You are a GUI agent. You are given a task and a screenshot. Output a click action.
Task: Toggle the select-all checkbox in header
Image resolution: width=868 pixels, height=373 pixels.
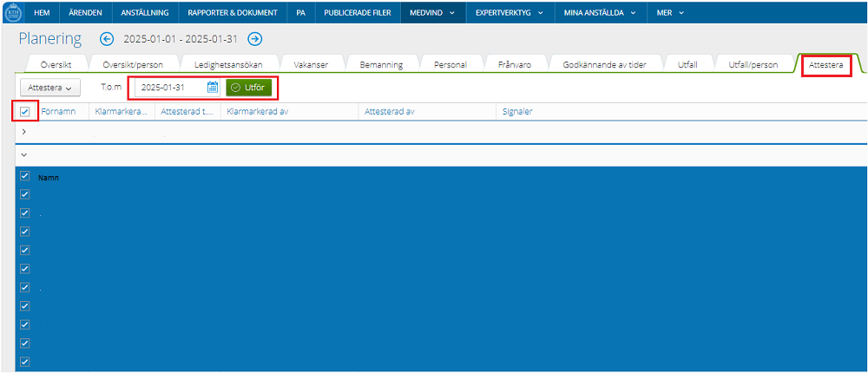pos(24,112)
